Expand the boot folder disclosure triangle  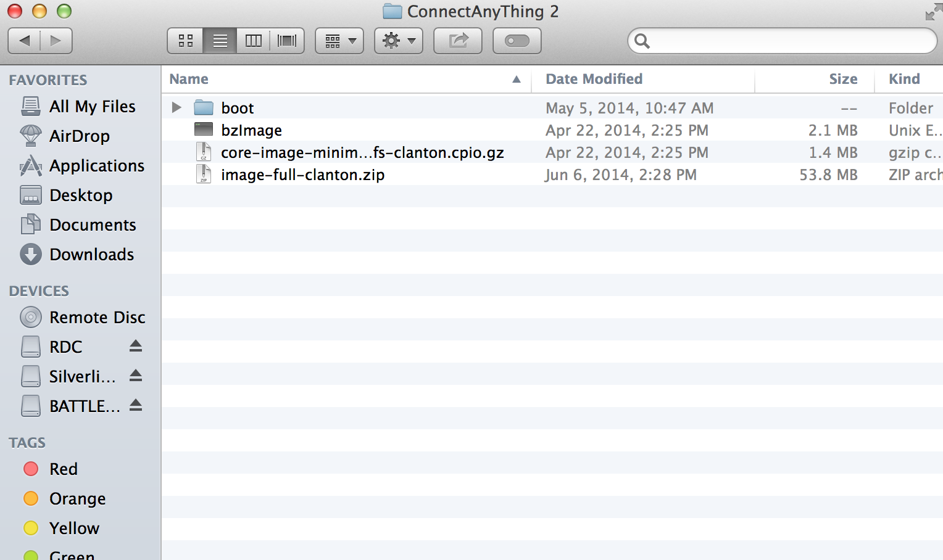[x=177, y=107]
